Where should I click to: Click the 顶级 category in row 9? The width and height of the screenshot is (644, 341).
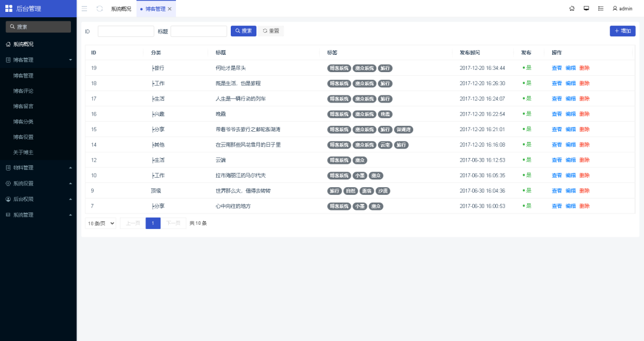pos(156,191)
